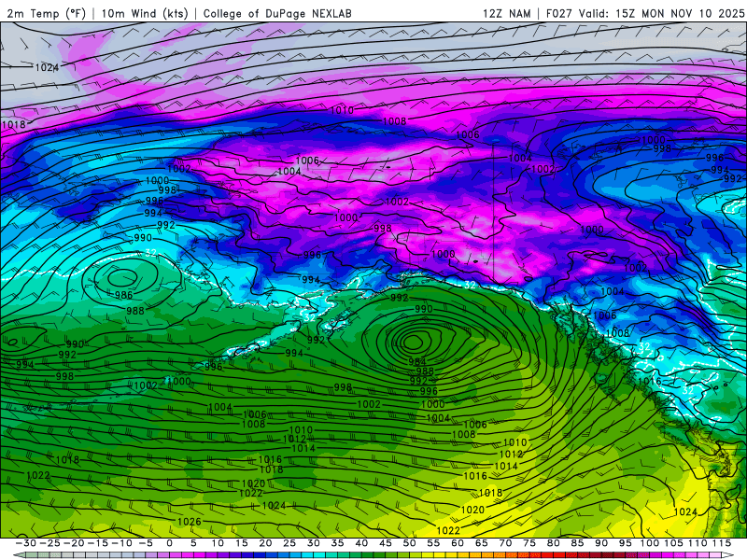Click the -25 label on the temperature scale
The height and width of the screenshot is (560, 747).
(49, 543)
